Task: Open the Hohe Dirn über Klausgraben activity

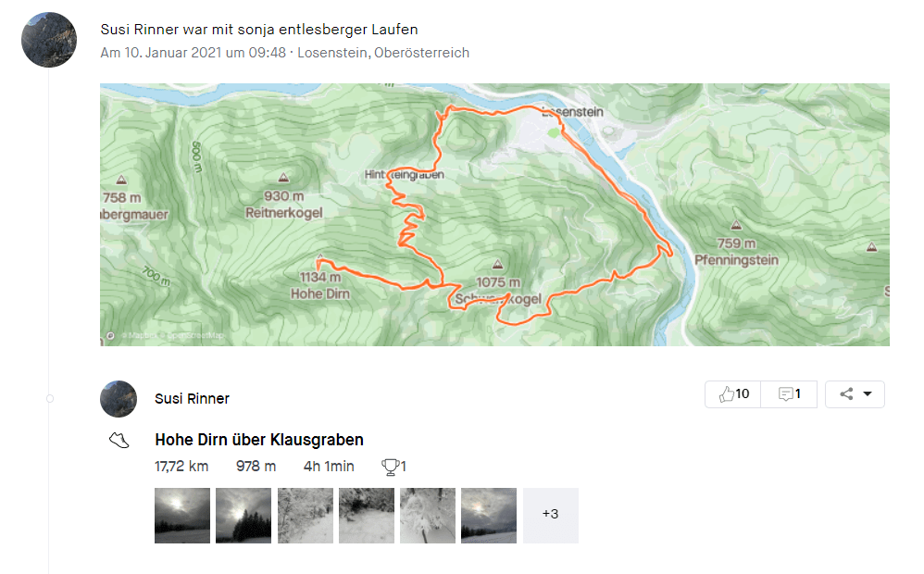Action: (x=259, y=440)
